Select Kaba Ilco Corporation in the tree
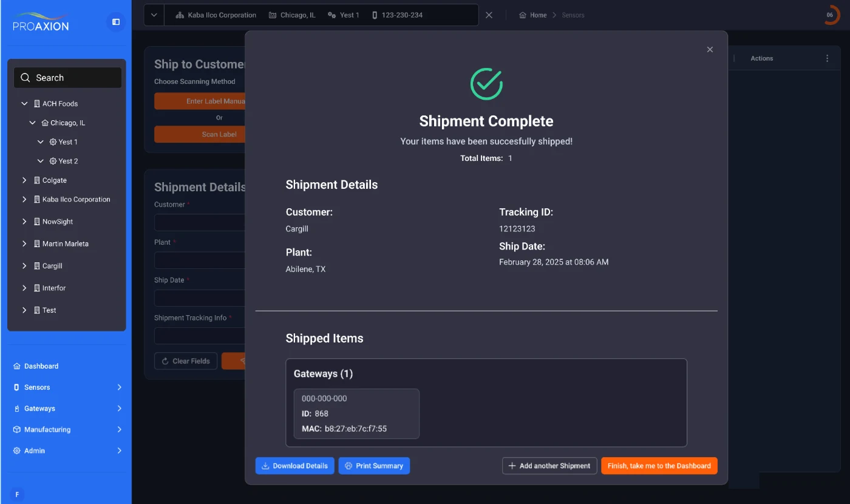This screenshot has width=850, height=504. (76, 199)
